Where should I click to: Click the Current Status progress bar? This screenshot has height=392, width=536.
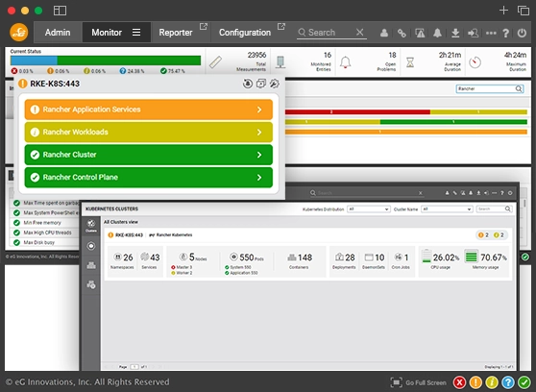(x=106, y=61)
